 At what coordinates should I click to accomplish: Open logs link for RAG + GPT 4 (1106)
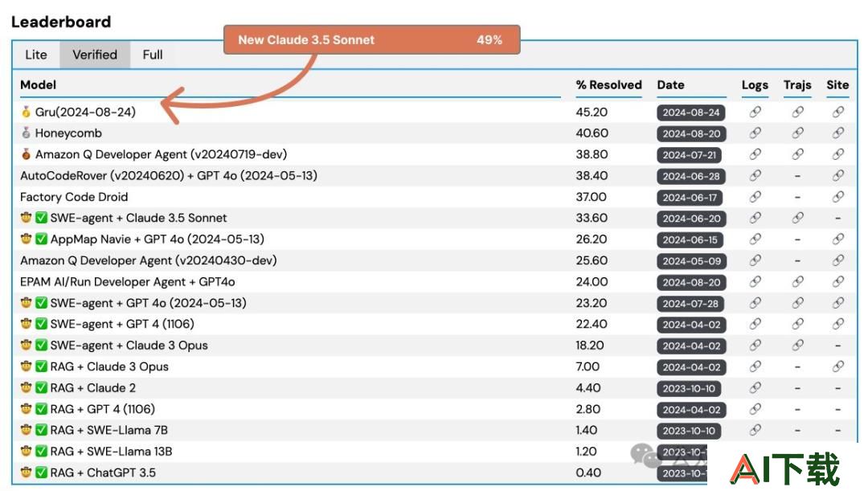(755, 410)
